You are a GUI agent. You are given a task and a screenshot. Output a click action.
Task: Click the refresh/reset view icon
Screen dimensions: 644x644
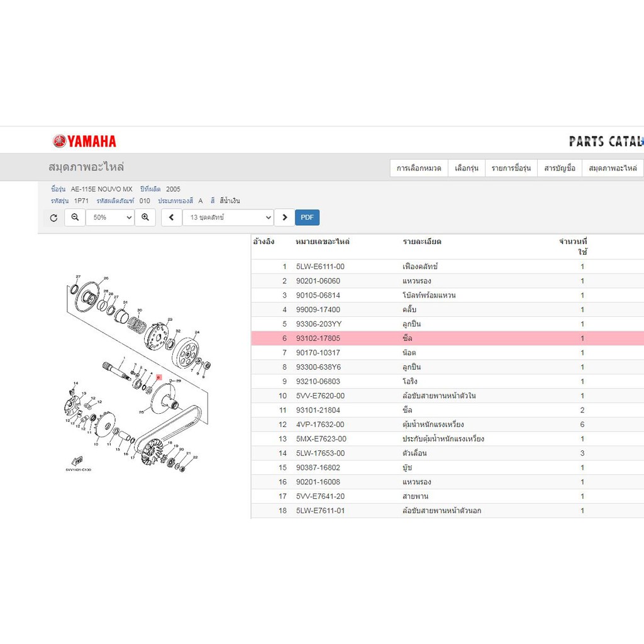[54, 218]
